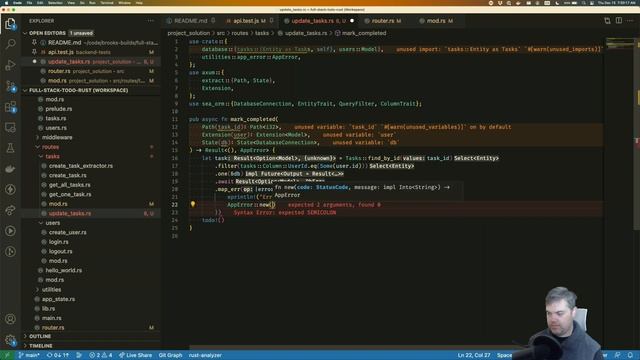Screen dimensions: 640x360
Task: Open login.rs in file tree
Action: [58, 242]
